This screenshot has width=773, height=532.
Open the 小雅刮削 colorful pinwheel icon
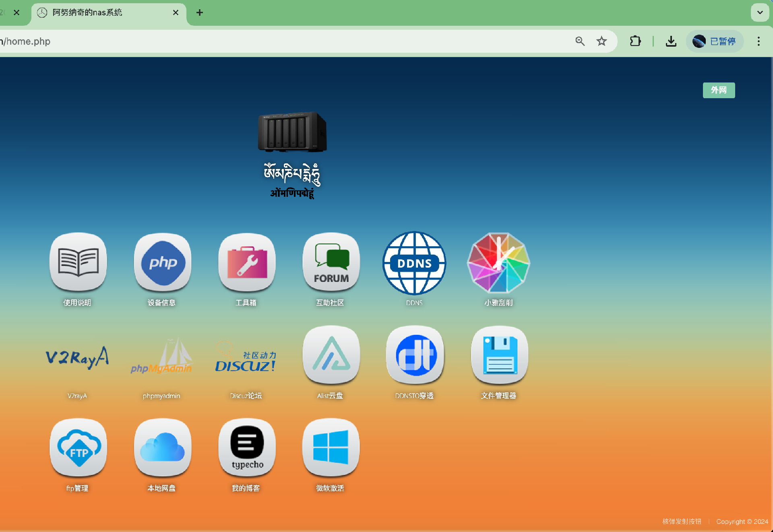pyautogui.click(x=498, y=263)
